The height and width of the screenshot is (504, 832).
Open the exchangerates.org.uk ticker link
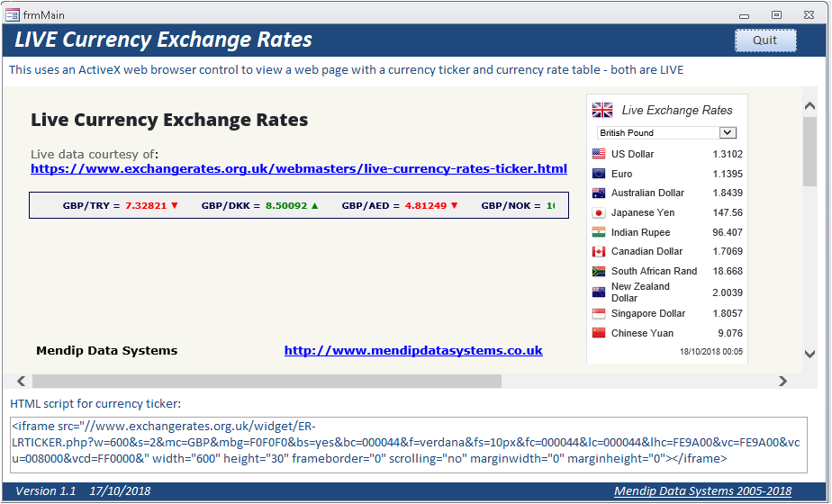point(299,168)
